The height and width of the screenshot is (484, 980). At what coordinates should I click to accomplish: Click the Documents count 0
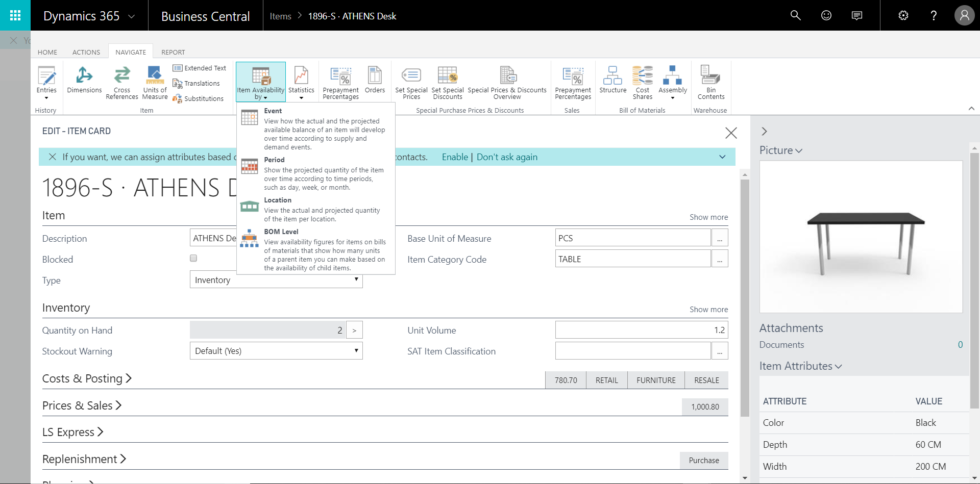[x=960, y=345]
